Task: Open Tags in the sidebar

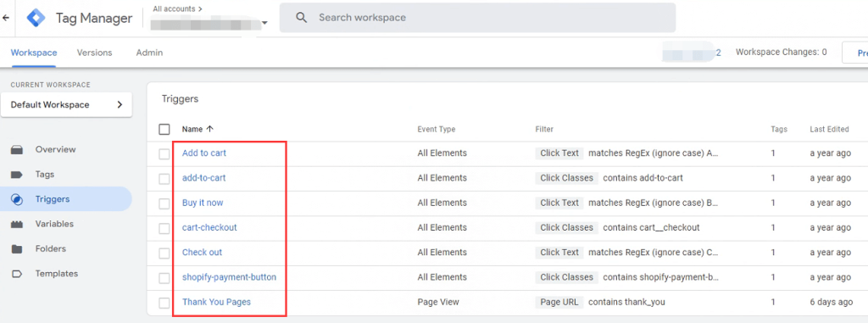Action: [45, 175]
